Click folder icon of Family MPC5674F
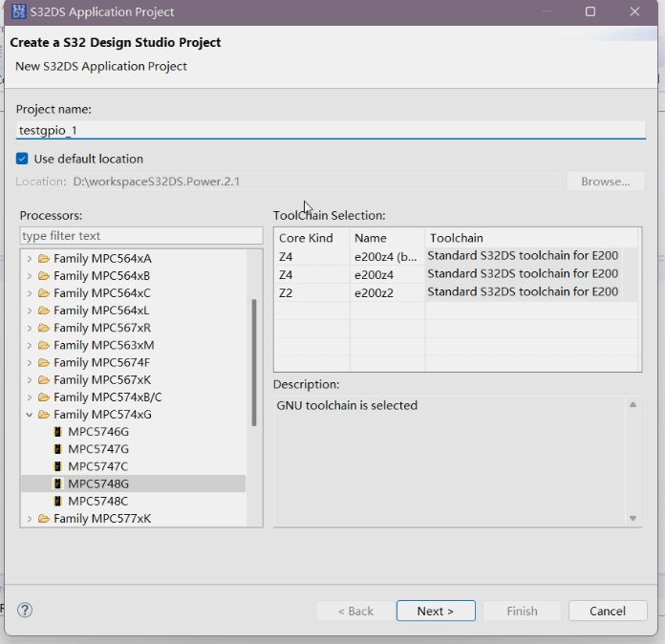 click(x=44, y=363)
